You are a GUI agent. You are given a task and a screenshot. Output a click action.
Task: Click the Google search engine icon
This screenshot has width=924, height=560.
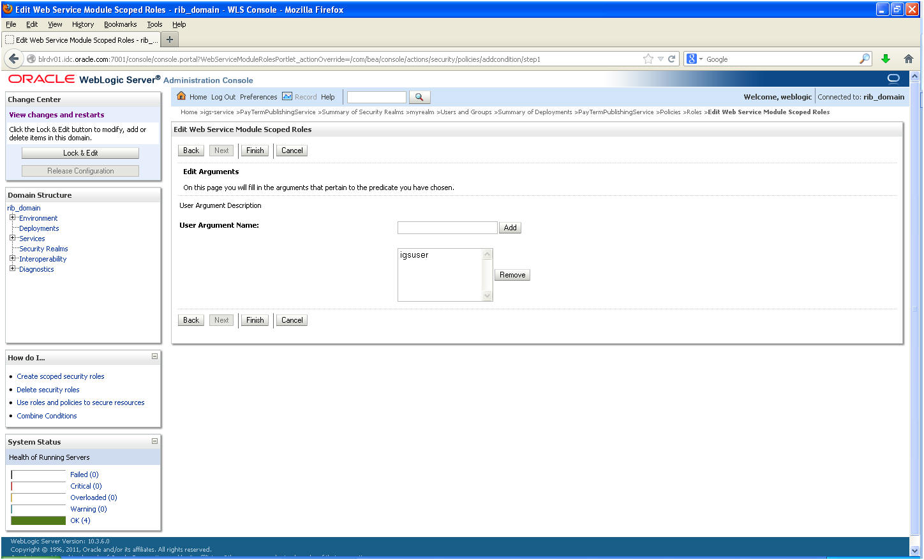691,59
